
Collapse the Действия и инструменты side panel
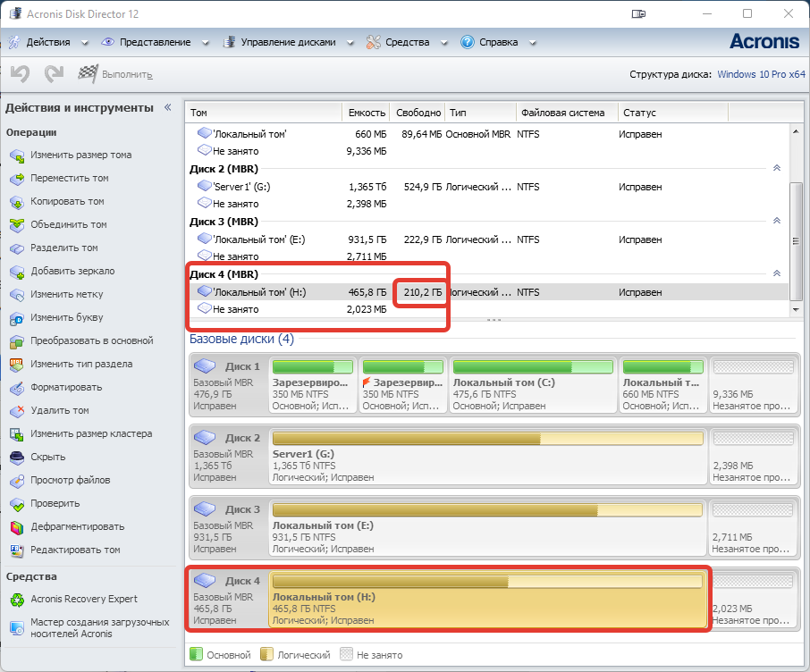(168, 107)
